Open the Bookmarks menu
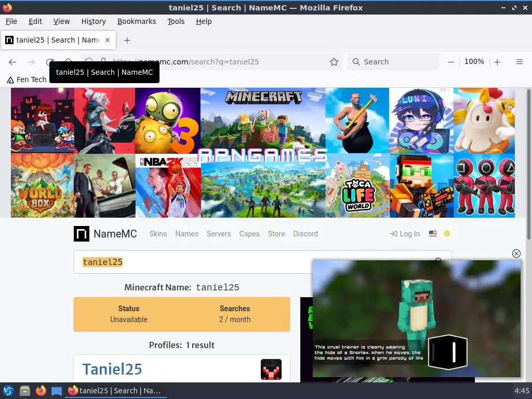The width and height of the screenshot is (532, 399). point(137,21)
